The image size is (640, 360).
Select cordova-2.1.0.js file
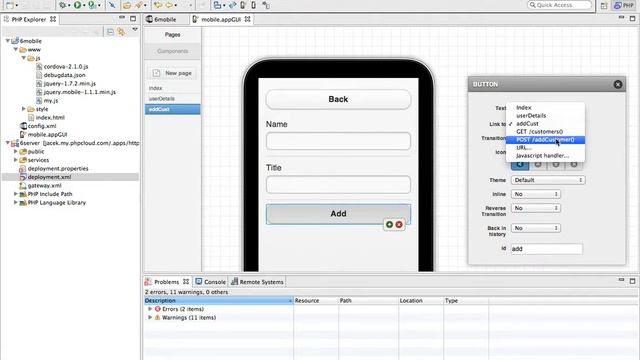(x=65, y=67)
